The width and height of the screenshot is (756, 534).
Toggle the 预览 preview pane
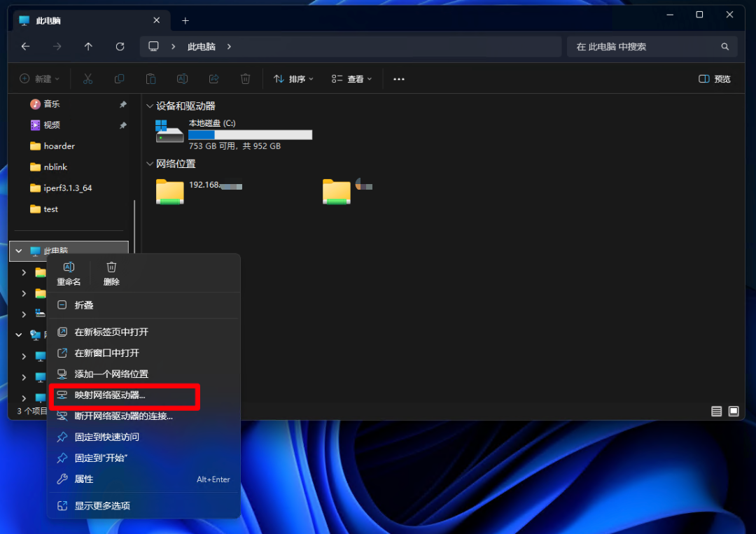pyautogui.click(x=715, y=79)
